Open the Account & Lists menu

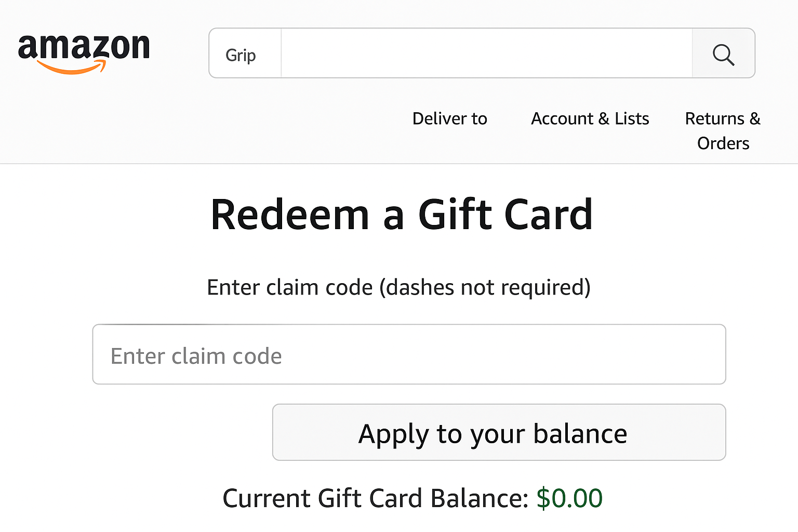590,119
